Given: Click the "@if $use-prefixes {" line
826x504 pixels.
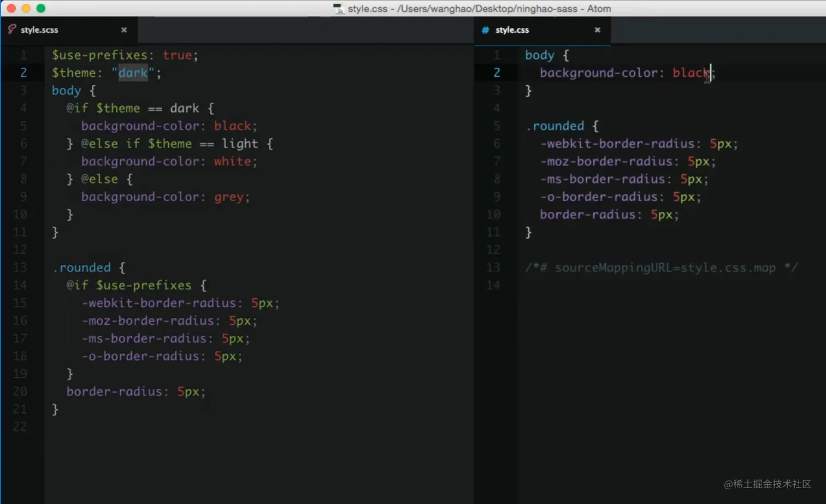Looking at the screenshot, I should coord(137,285).
